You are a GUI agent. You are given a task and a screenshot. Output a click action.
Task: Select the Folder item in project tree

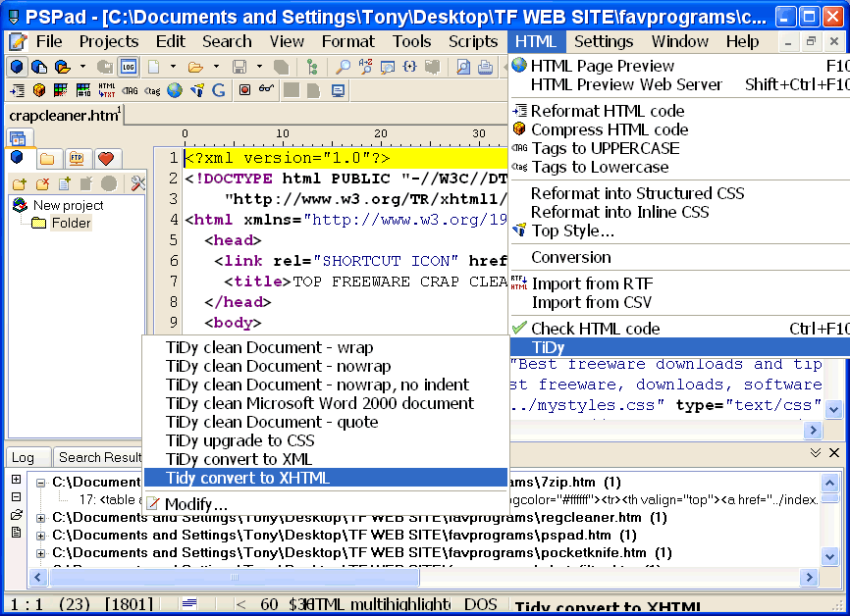pyautogui.click(x=71, y=223)
